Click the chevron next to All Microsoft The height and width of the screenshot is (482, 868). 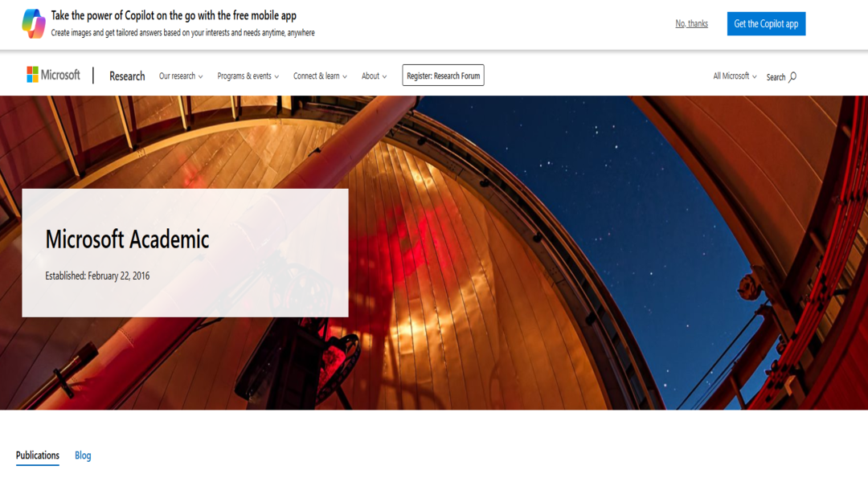[754, 77]
